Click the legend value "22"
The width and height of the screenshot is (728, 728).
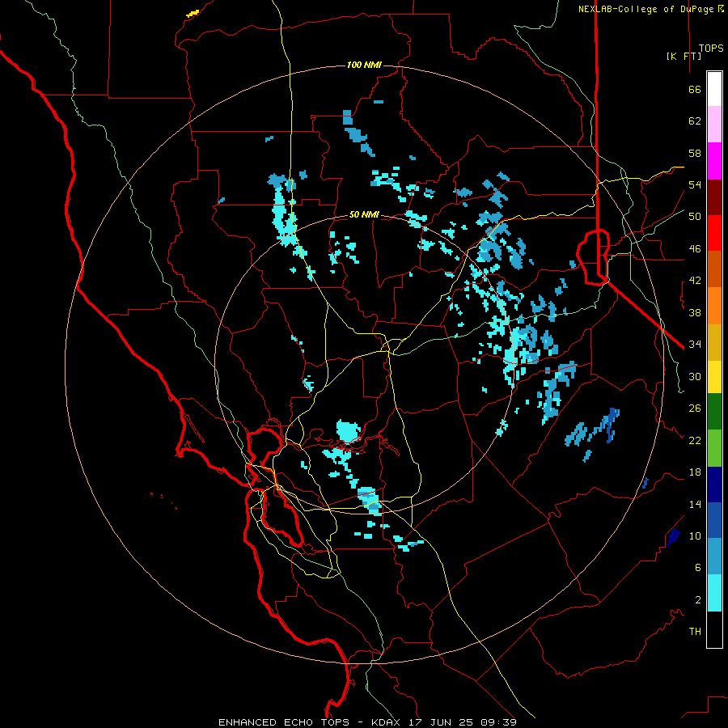[x=695, y=441]
